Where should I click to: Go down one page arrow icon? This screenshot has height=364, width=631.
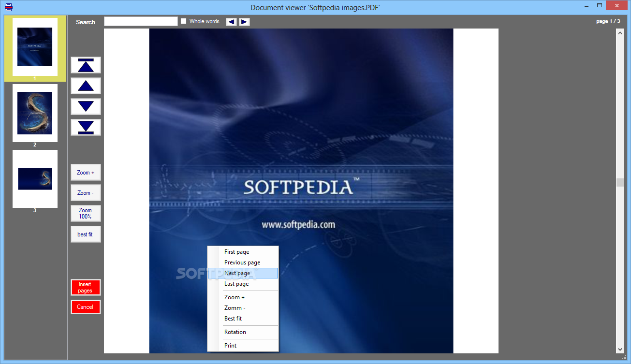pyautogui.click(x=86, y=106)
